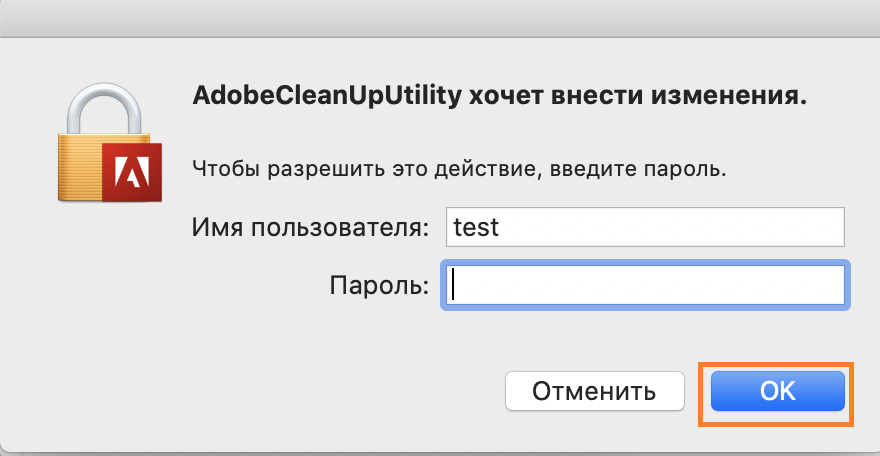Focus the Пароль password field
The image size is (880, 456).
[x=645, y=287]
